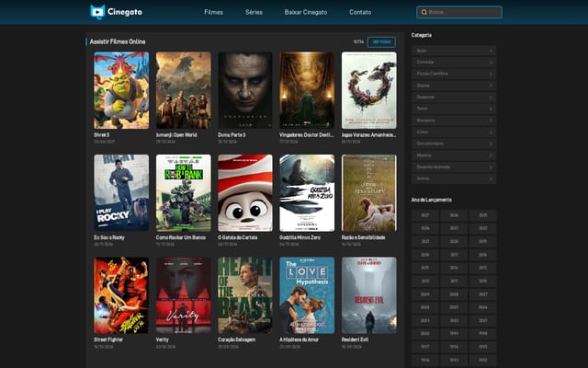Select the Duna: Parte 3 poster
Image resolution: width=588 pixels, height=368 pixels.
coord(245,90)
